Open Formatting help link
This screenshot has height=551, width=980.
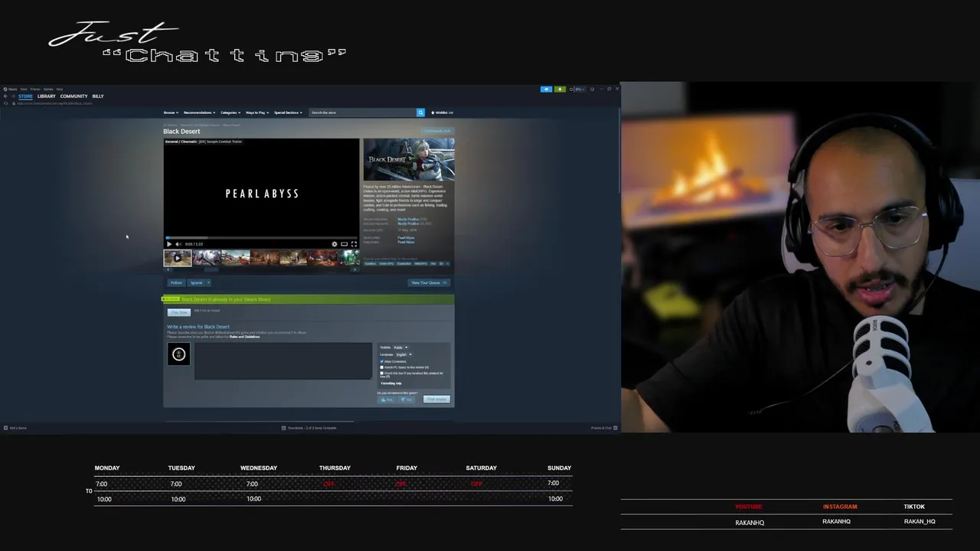pyautogui.click(x=391, y=383)
